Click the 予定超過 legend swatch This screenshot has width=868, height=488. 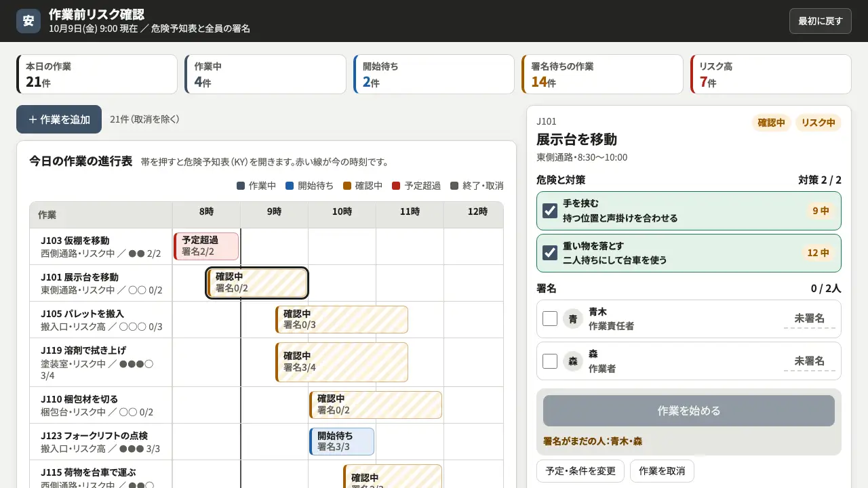[x=396, y=186]
